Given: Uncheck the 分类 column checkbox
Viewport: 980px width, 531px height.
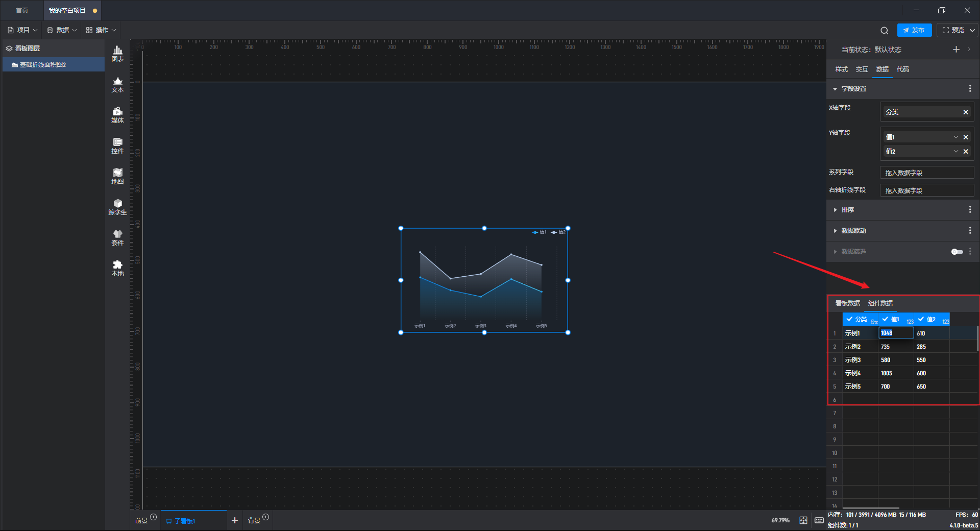Looking at the screenshot, I should pyautogui.click(x=849, y=319).
